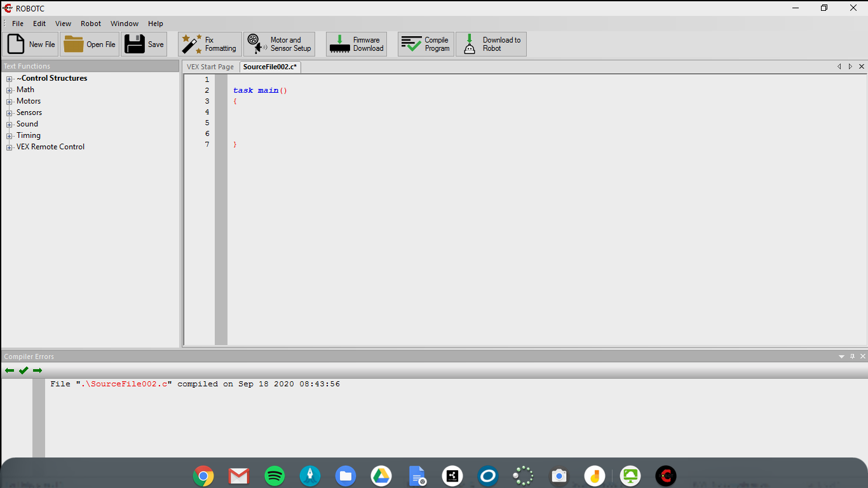The height and width of the screenshot is (488, 868).
Task: Close the active editor tab
Action: (x=862, y=67)
